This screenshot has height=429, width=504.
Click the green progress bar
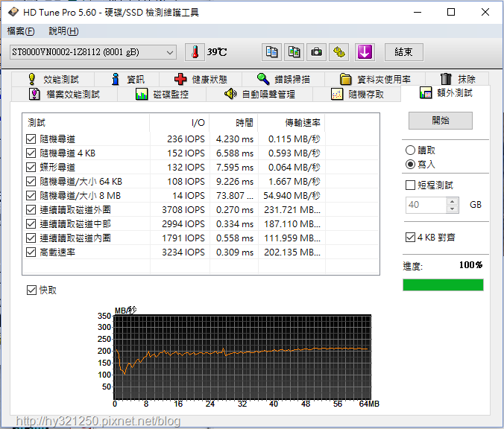443,285
